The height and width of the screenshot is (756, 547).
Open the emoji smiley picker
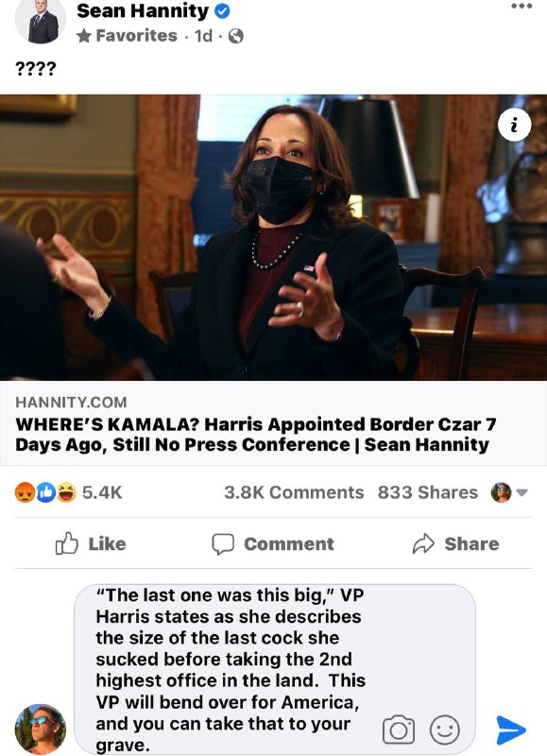pos(444,730)
